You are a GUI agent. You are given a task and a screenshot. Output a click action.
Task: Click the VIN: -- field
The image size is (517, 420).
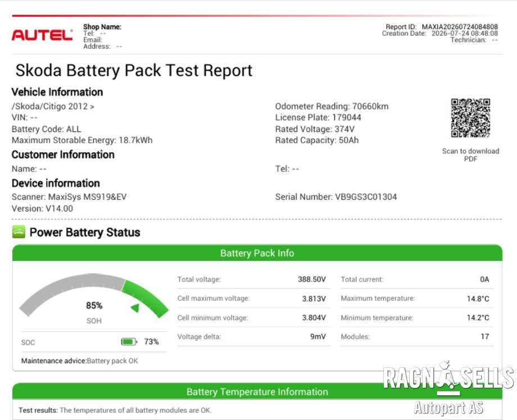click(x=25, y=117)
